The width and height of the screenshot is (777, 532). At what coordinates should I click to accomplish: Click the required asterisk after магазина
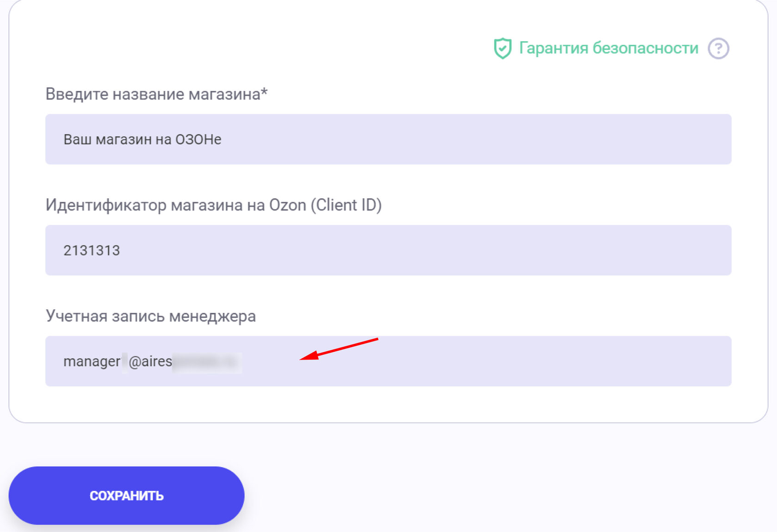(x=264, y=92)
